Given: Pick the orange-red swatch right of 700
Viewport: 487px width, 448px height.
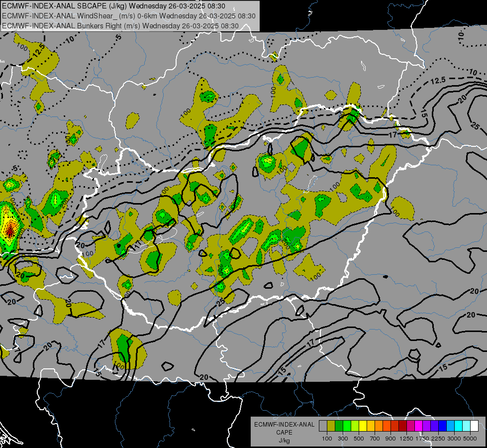Looking at the screenshot, I should [387, 426].
